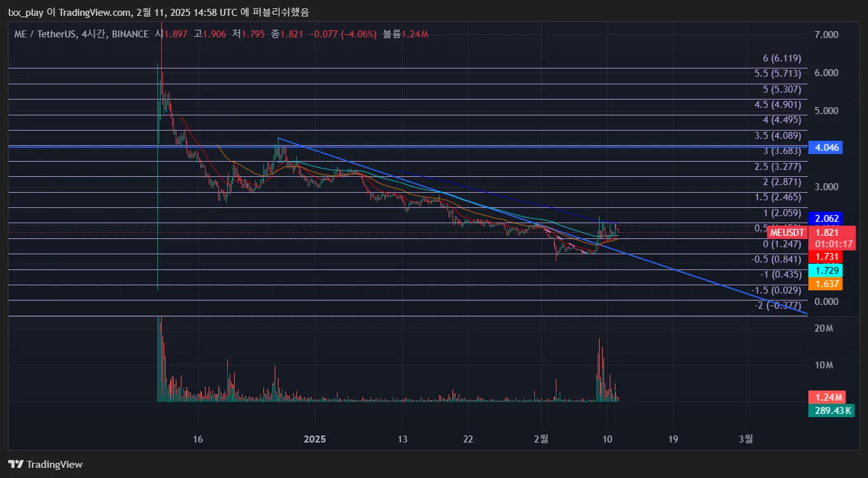Select the fib level label 3.5 (4.089)
The image size is (868, 478).
coord(778,136)
